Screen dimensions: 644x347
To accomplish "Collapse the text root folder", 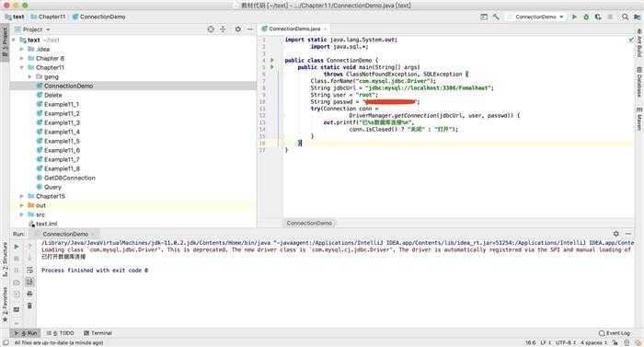I will coord(14,40).
